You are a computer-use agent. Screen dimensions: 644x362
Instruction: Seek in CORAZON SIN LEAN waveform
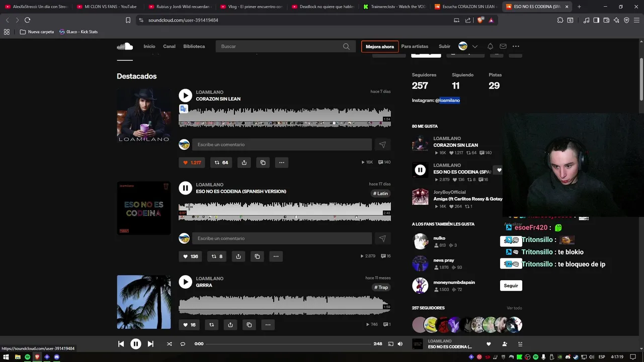(x=285, y=117)
